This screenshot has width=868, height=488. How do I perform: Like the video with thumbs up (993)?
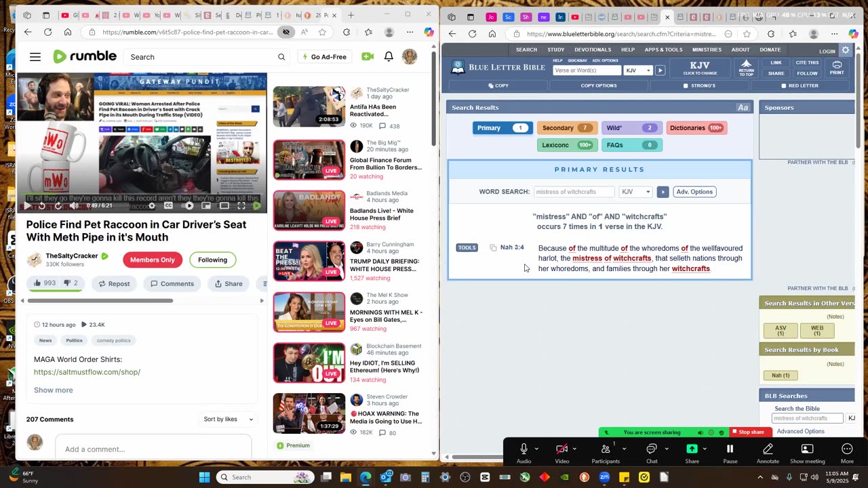point(45,283)
